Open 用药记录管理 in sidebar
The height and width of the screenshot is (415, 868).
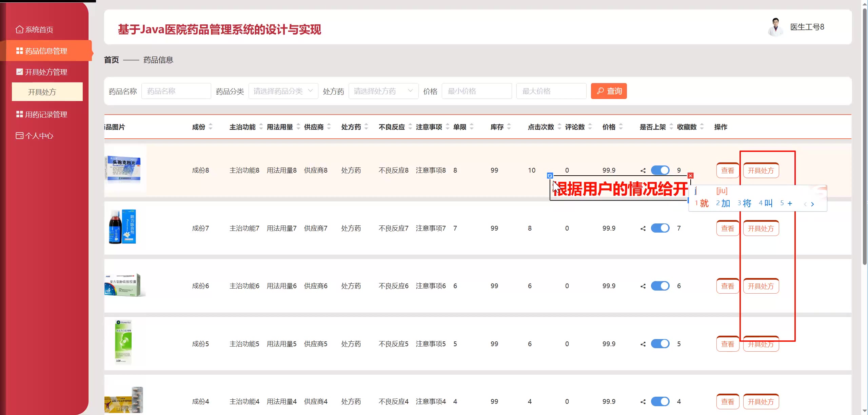[46, 115]
